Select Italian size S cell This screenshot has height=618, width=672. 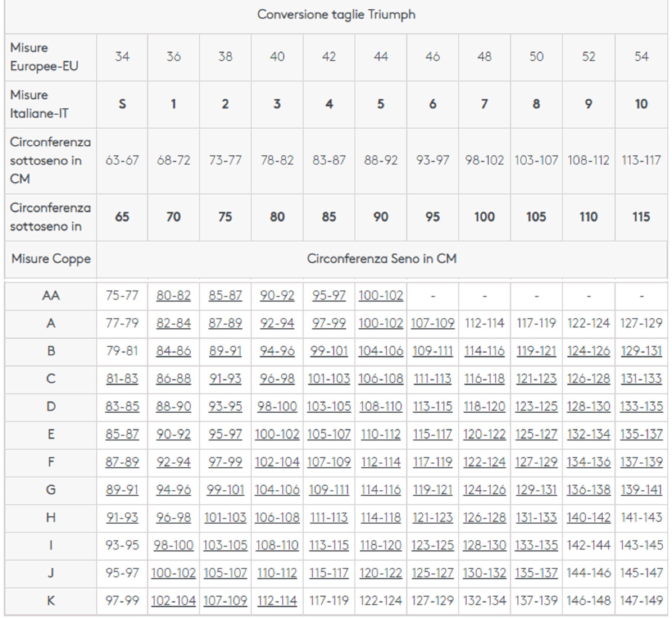[122, 104]
